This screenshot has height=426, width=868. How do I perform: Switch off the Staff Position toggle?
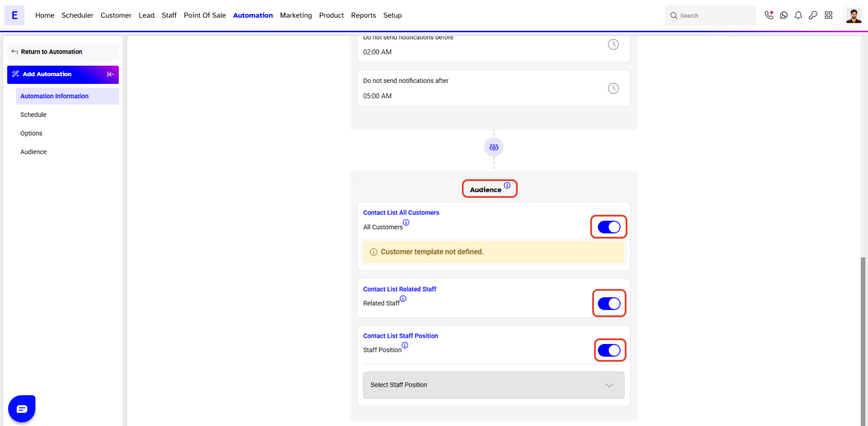(609, 350)
